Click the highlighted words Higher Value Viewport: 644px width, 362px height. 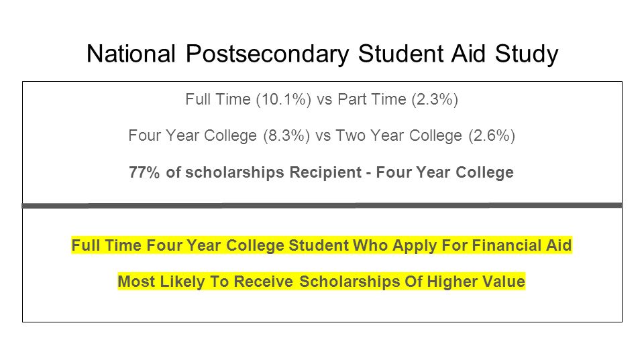pos(476,282)
